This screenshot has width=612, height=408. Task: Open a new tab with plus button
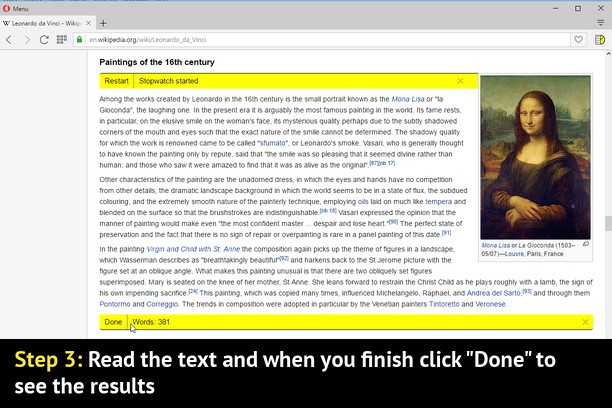tap(103, 22)
